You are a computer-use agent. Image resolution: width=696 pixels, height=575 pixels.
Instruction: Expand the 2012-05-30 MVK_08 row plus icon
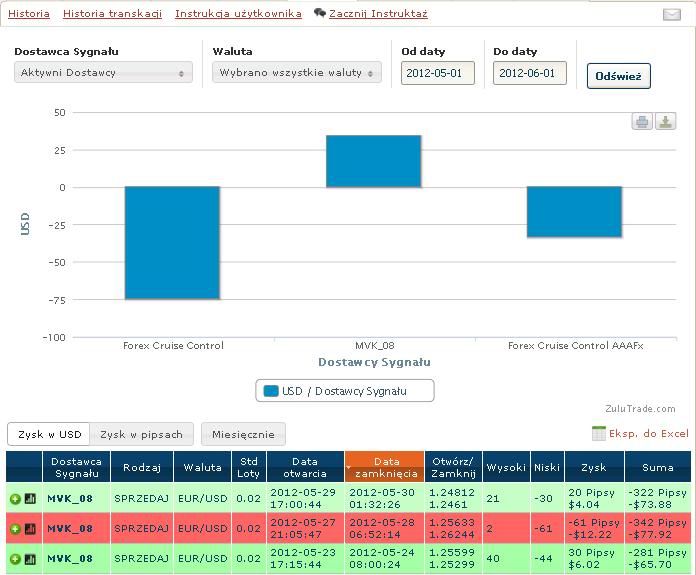point(16,499)
